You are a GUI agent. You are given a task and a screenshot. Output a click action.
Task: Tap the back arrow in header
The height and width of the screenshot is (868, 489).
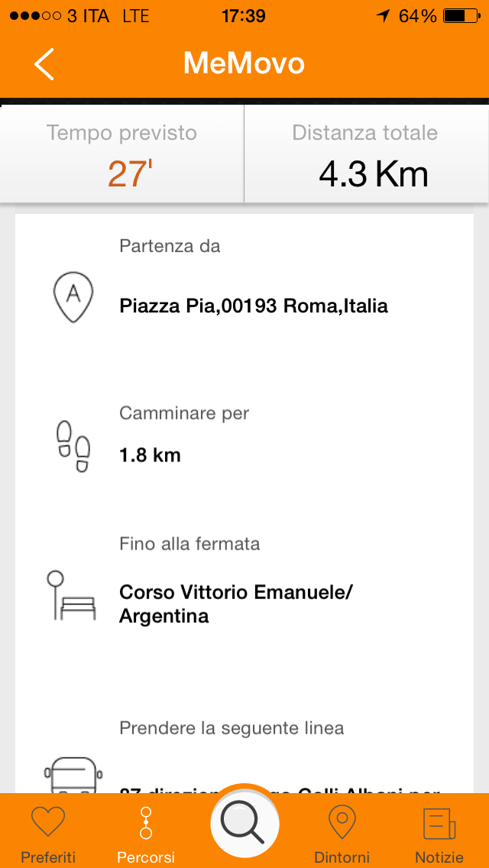tap(44, 64)
